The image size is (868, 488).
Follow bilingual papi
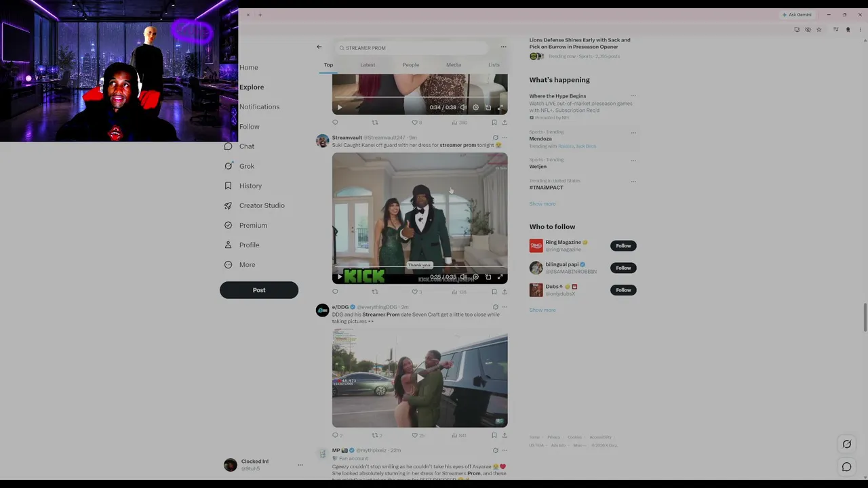click(x=623, y=268)
